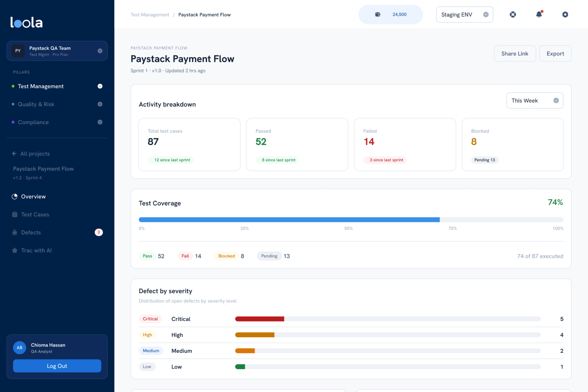Click the '12 since last sprint' tag

tap(171, 160)
